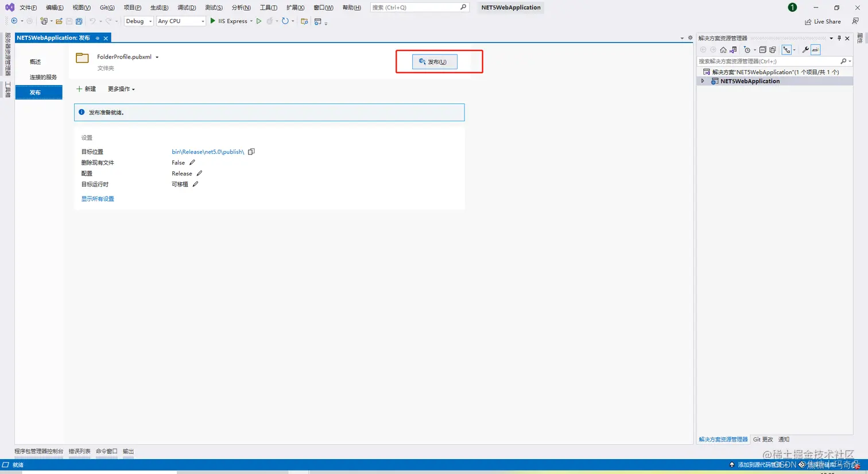
Task: Click the notifications badge showing 1
Action: (792, 7)
